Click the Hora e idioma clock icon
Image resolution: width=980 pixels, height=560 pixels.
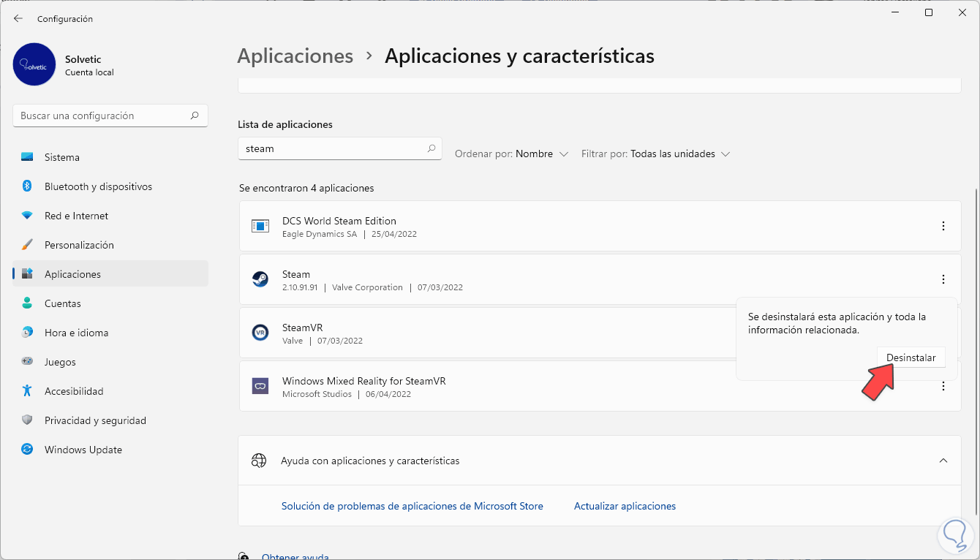pyautogui.click(x=27, y=333)
